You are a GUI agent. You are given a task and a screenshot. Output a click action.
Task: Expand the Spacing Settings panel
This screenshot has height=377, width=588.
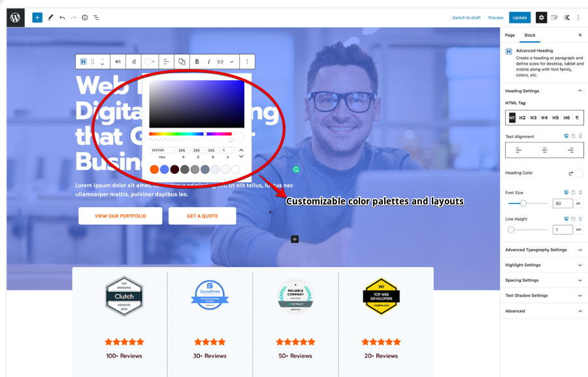pyautogui.click(x=544, y=280)
